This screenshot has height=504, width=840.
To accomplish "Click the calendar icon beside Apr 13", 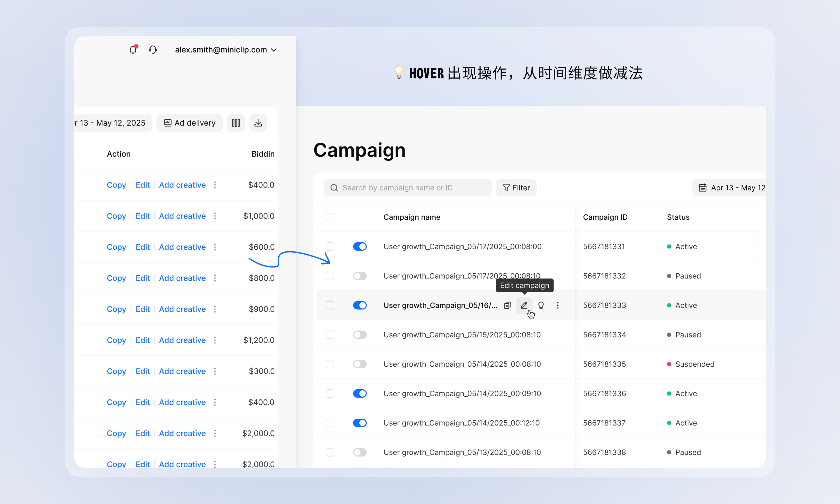I will pyautogui.click(x=702, y=188).
